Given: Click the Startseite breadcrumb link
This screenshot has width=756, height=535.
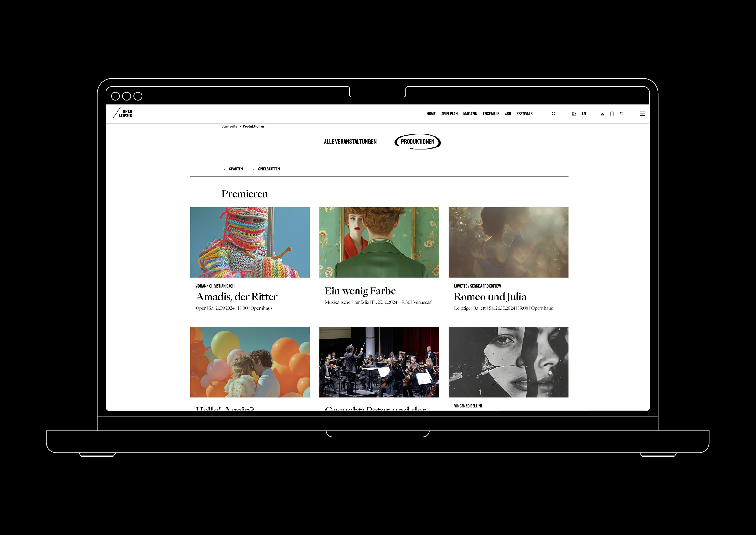Looking at the screenshot, I should [229, 126].
